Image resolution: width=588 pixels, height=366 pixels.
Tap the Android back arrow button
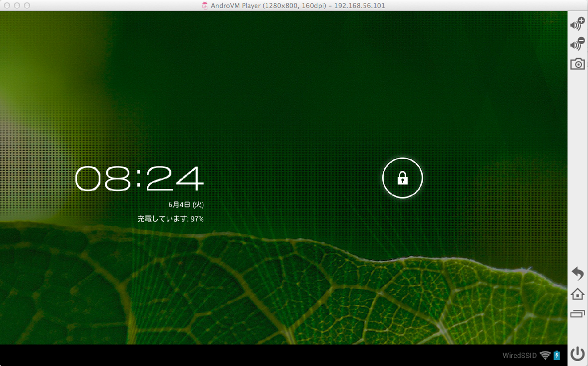(x=578, y=273)
